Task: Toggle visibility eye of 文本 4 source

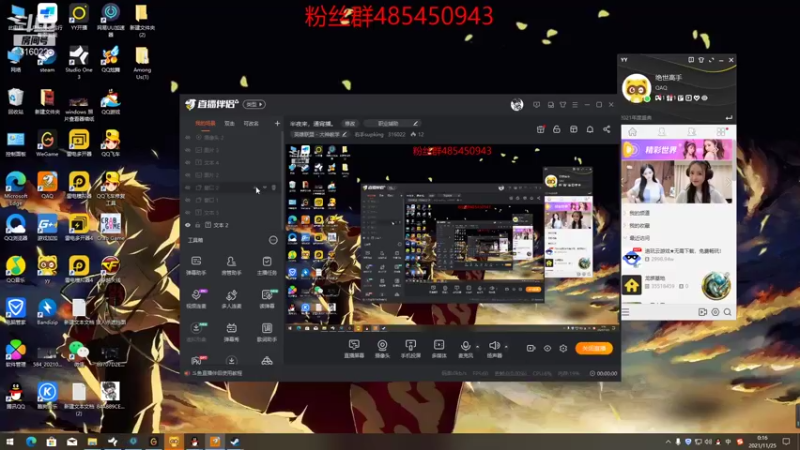Action: coord(188,163)
